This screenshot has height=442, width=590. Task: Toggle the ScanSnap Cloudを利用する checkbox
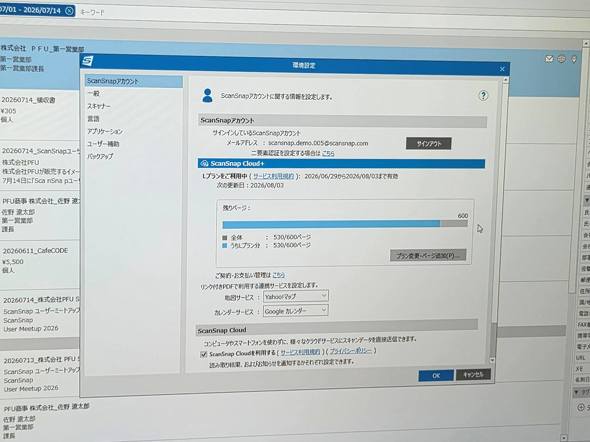204,354
